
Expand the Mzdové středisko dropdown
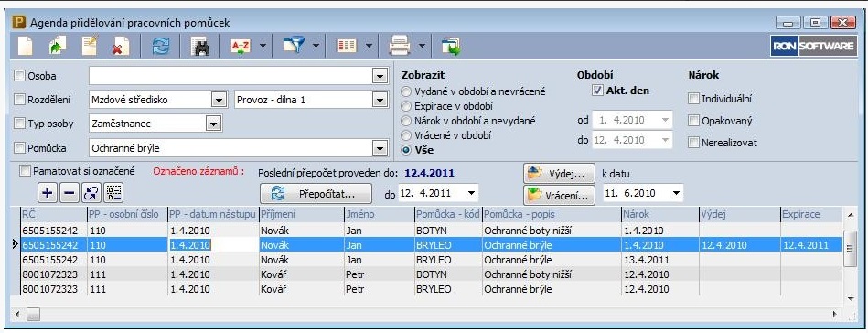pos(220,101)
